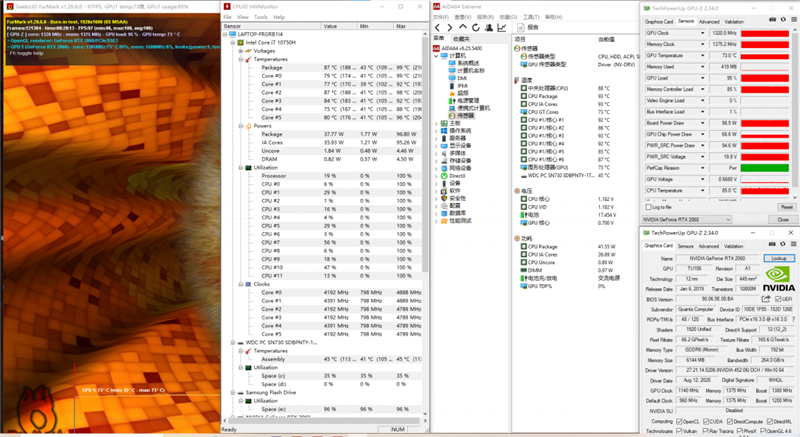Viewport: 800px width, 437px height.
Task: Enable Log to file checkbox
Action: click(648, 208)
